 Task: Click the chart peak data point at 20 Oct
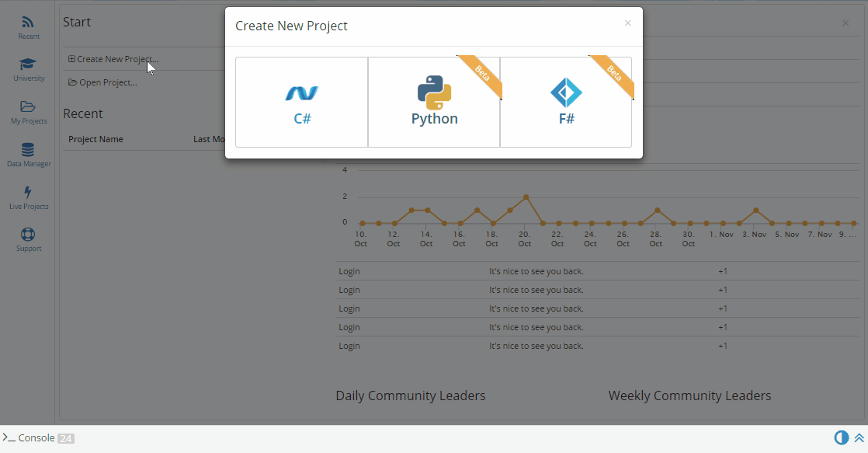[526, 197]
